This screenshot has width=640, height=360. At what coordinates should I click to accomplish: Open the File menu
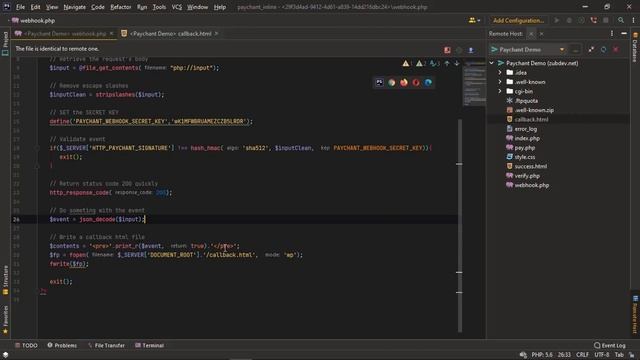20,7
